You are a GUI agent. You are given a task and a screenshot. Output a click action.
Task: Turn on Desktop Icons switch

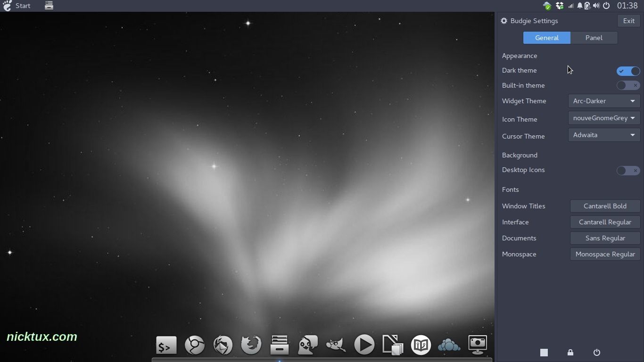point(628,170)
